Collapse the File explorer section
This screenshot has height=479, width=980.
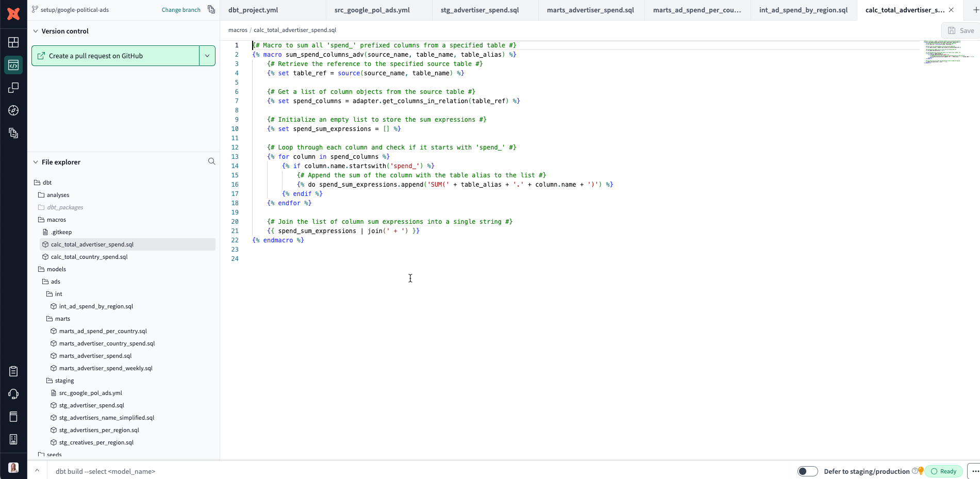click(x=36, y=162)
